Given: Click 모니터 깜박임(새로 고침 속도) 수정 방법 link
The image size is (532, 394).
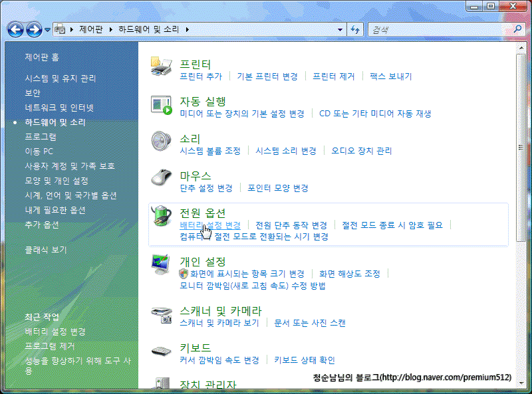Looking at the screenshot, I should coord(253,286).
